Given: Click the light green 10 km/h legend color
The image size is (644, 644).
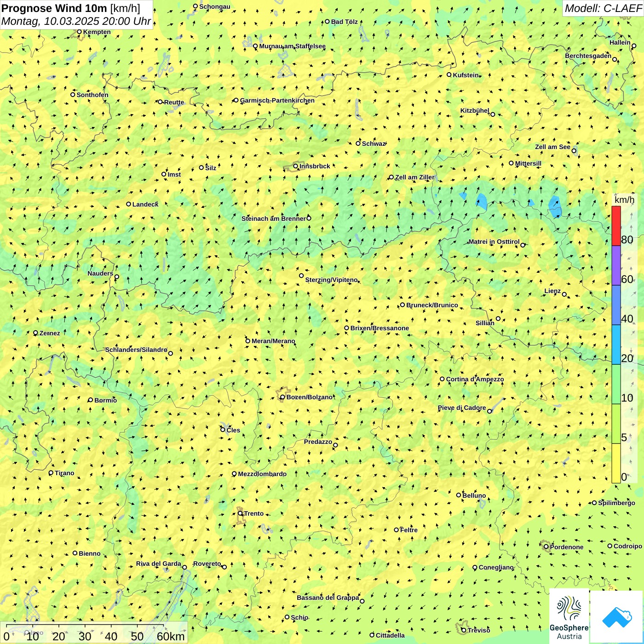Looking at the screenshot, I should click(x=616, y=385).
